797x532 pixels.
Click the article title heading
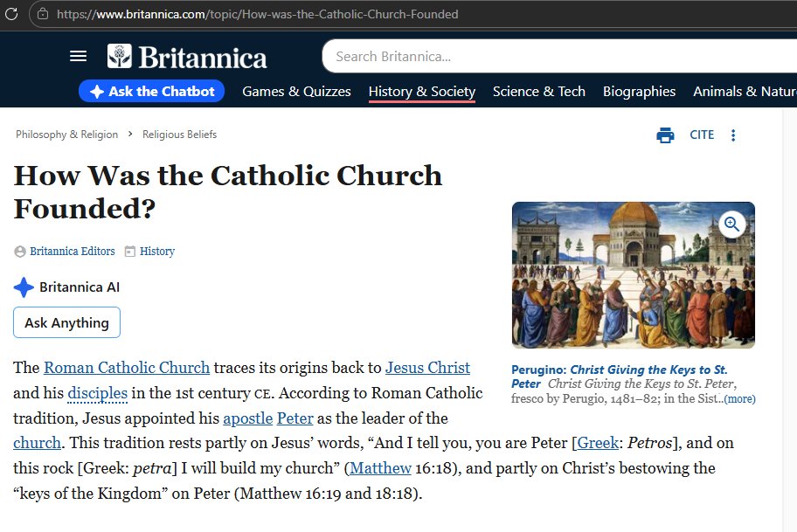(228, 192)
